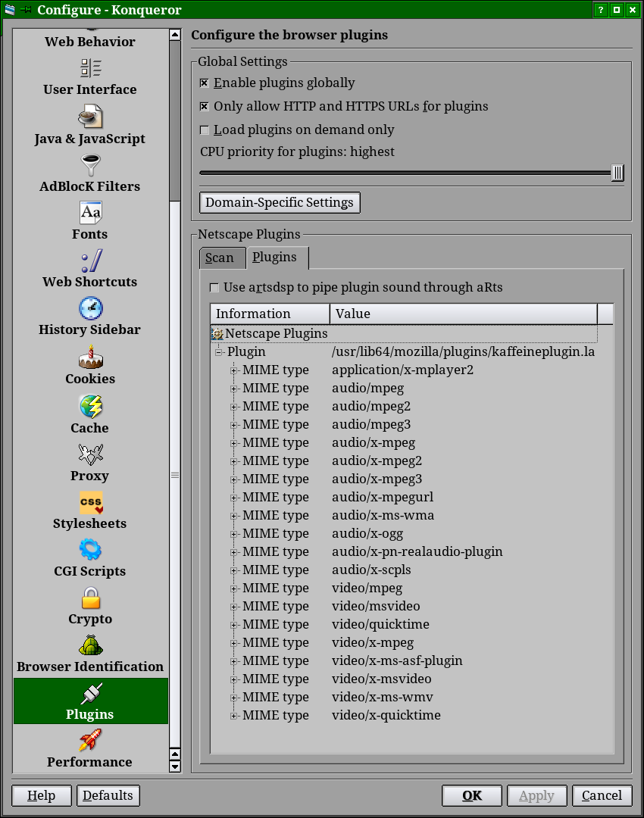644x818 pixels.
Task: Collapse the kaffeineplugin Plugin tree node
Action: pos(219,353)
